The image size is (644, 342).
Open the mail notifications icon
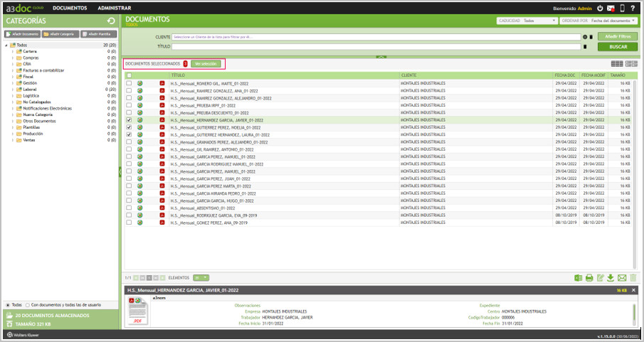click(x=611, y=9)
